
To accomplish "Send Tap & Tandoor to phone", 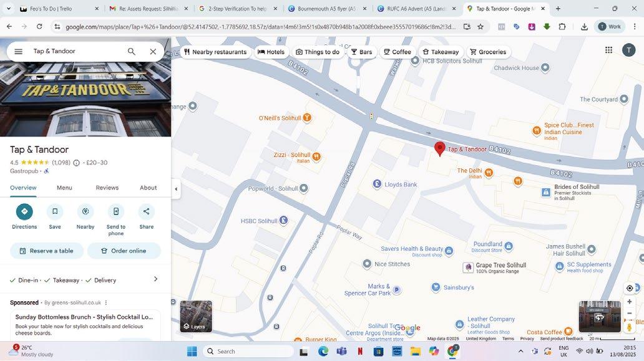I will click(x=116, y=220).
